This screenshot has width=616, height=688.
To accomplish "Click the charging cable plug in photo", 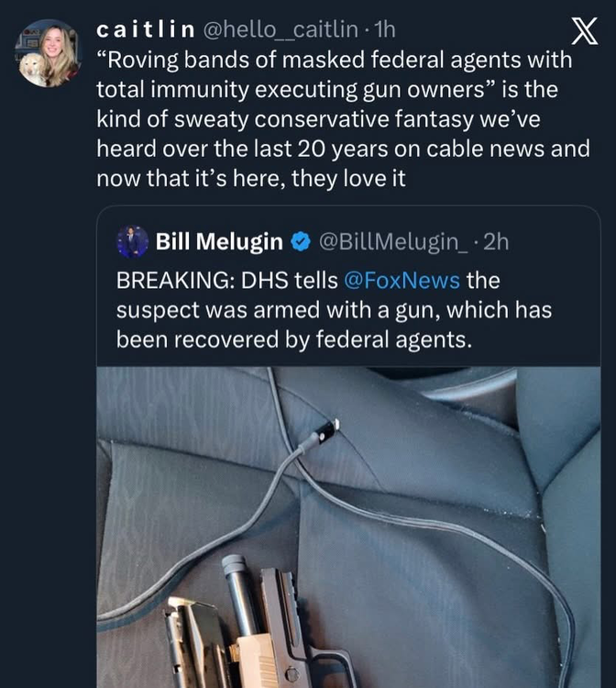I will (326, 429).
